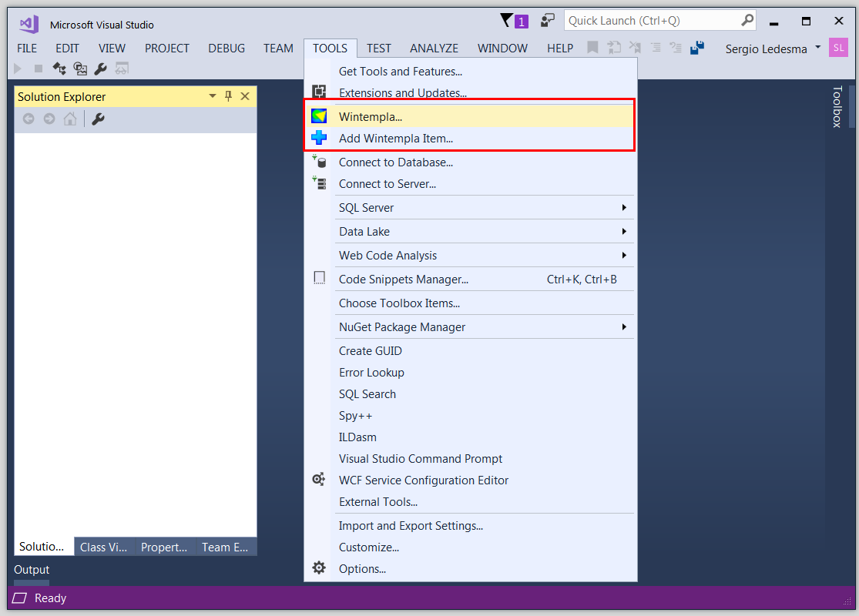
Task: Click the stop debugging square icon
Action: coord(39,69)
